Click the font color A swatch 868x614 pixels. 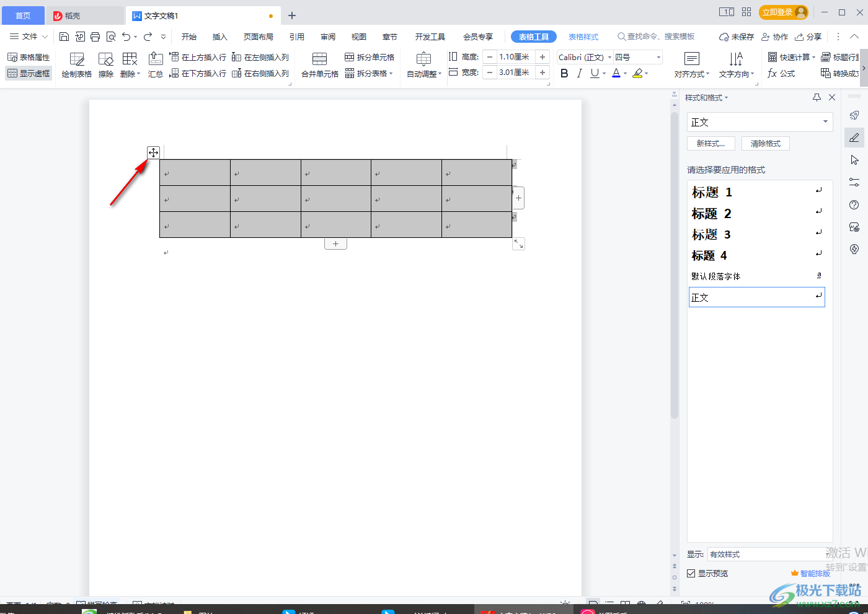click(x=616, y=73)
